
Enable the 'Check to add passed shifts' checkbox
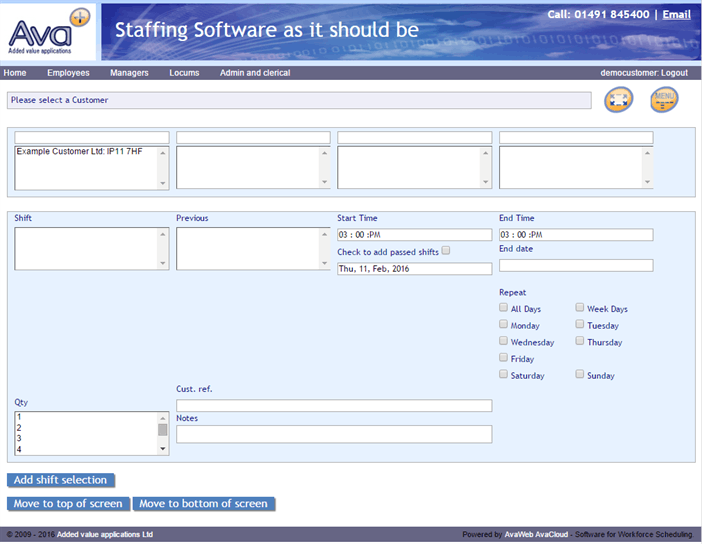click(x=446, y=251)
